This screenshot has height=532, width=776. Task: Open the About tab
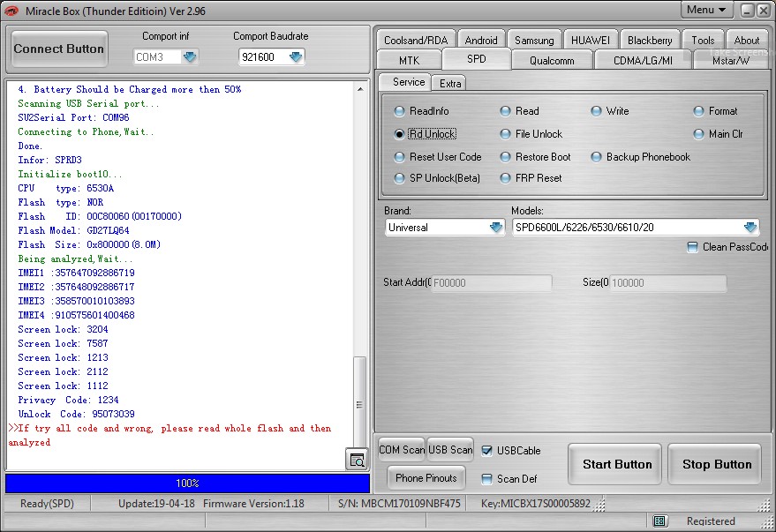[x=746, y=40]
